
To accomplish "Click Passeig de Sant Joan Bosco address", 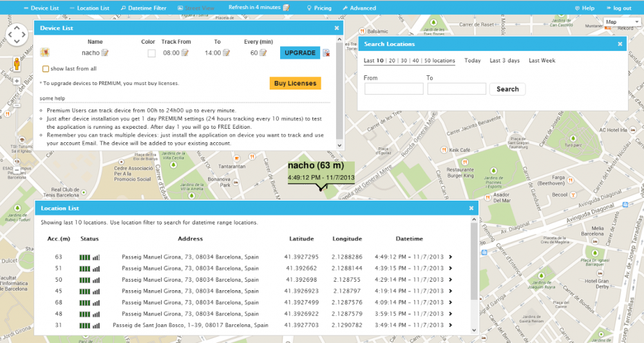I will [x=191, y=325].
